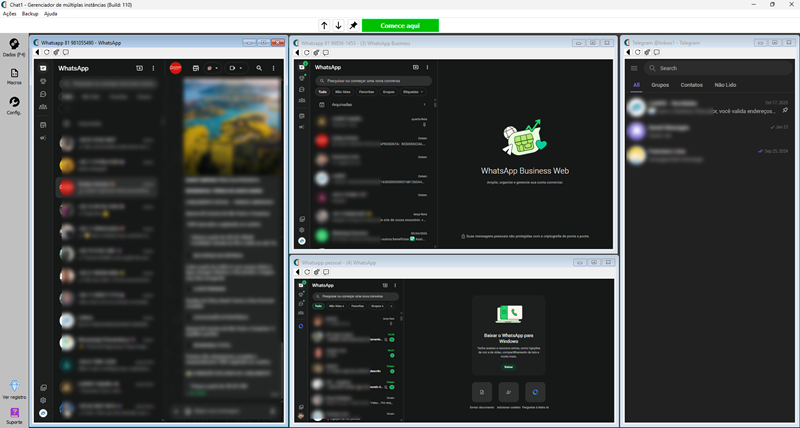Click the pin icon in top toolbar

click(x=353, y=25)
